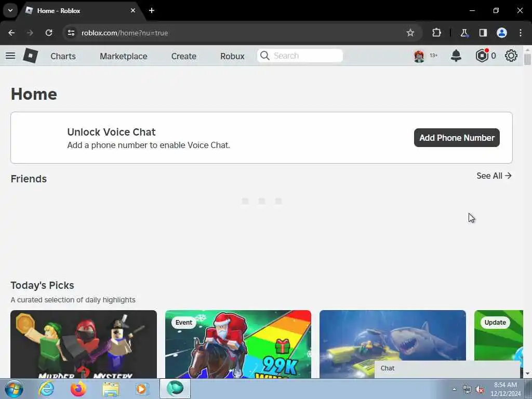The image size is (532, 399).
Task: Click the Roblox search field
Action: click(300, 56)
